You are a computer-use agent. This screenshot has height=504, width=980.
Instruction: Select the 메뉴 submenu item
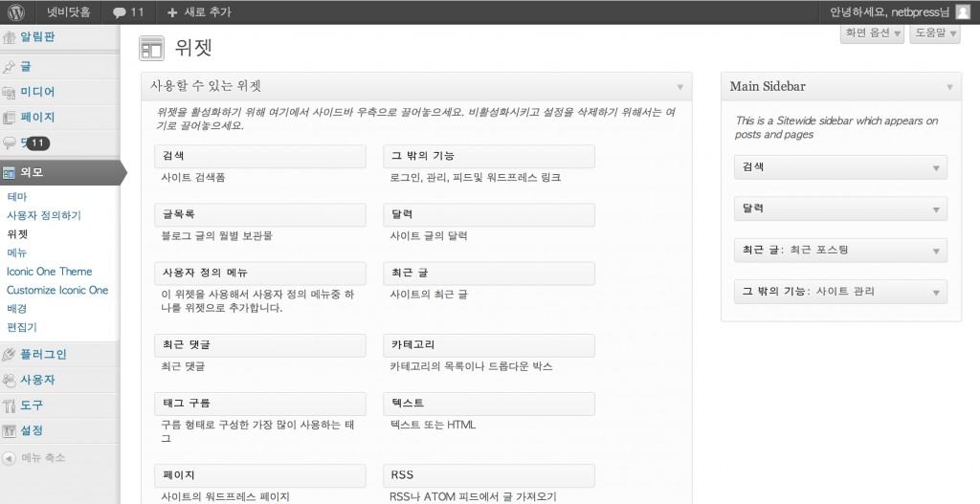click(17, 252)
